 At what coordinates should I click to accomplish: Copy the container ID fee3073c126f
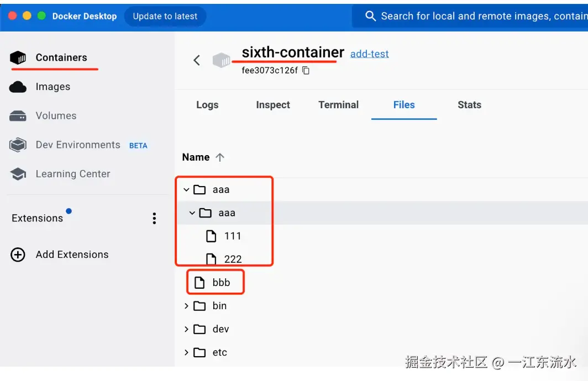(306, 71)
